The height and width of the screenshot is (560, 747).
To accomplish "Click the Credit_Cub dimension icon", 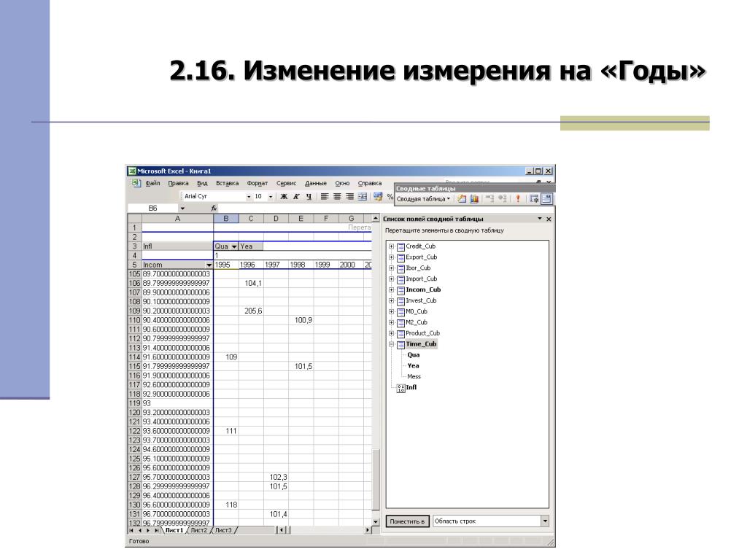I will [x=400, y=246].
